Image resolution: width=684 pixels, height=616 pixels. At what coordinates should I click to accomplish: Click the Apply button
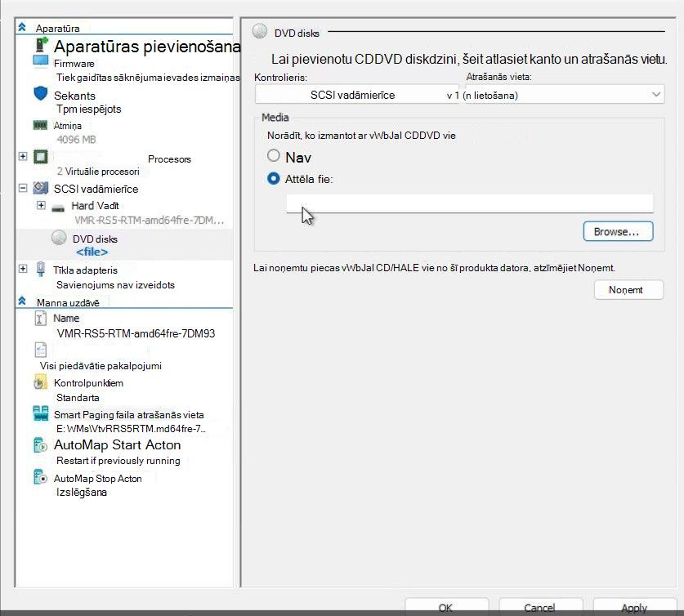tap(634, 607)
